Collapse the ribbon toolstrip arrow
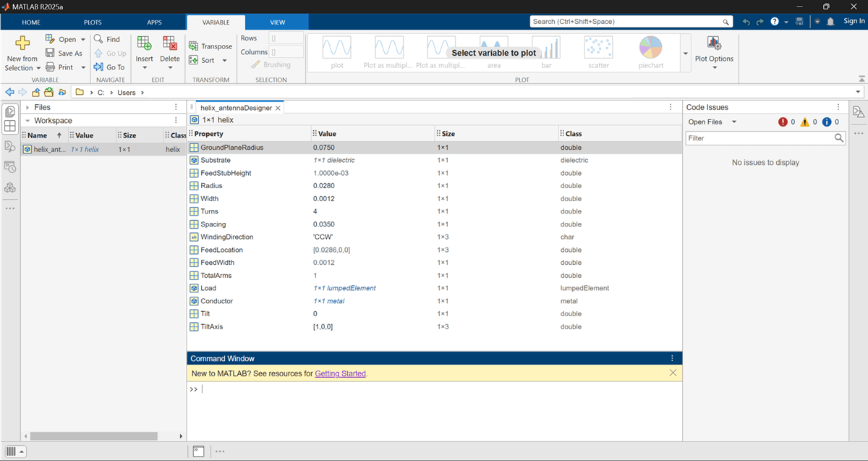The image size is (868, 461). 860,80
